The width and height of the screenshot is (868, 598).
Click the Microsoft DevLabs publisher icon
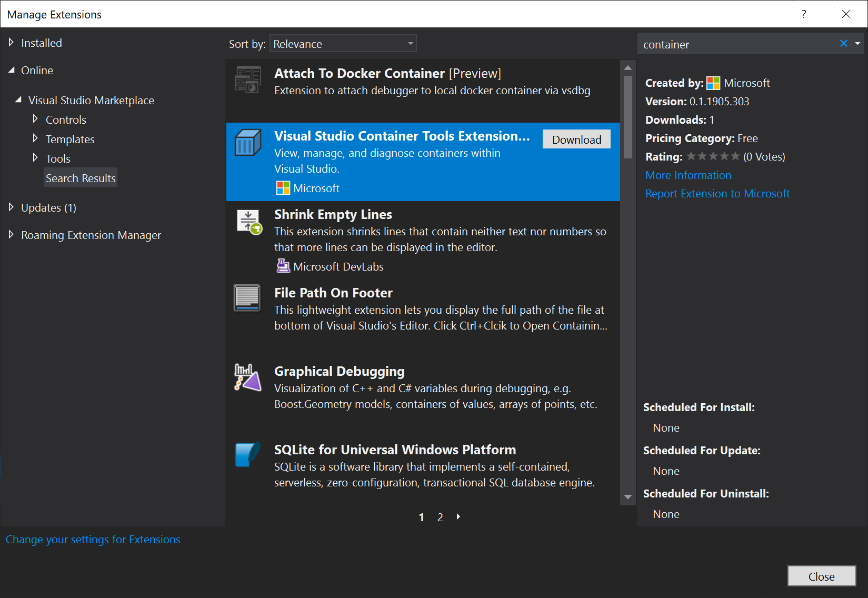[283, 266]
